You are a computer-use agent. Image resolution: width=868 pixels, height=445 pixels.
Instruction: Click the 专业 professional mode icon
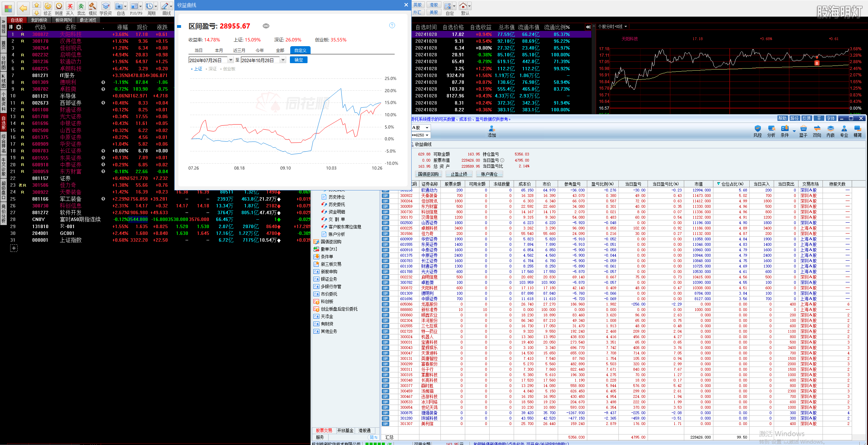pos(844,128)
